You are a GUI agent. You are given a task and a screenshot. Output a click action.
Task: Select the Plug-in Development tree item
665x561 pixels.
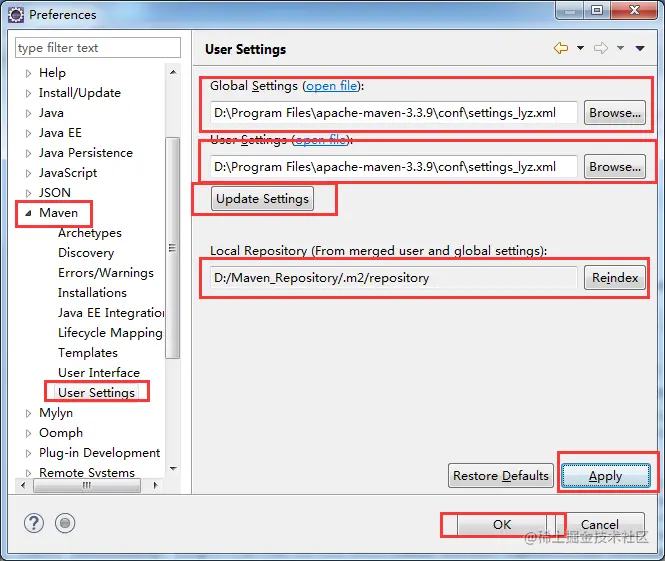pos(99,452)
